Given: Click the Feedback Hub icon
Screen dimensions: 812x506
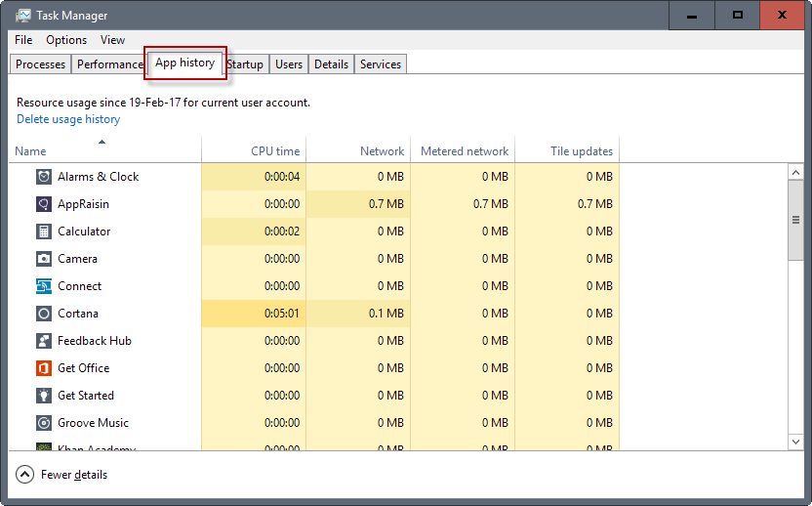Looking at the screenshot, I should click(44, 341).
